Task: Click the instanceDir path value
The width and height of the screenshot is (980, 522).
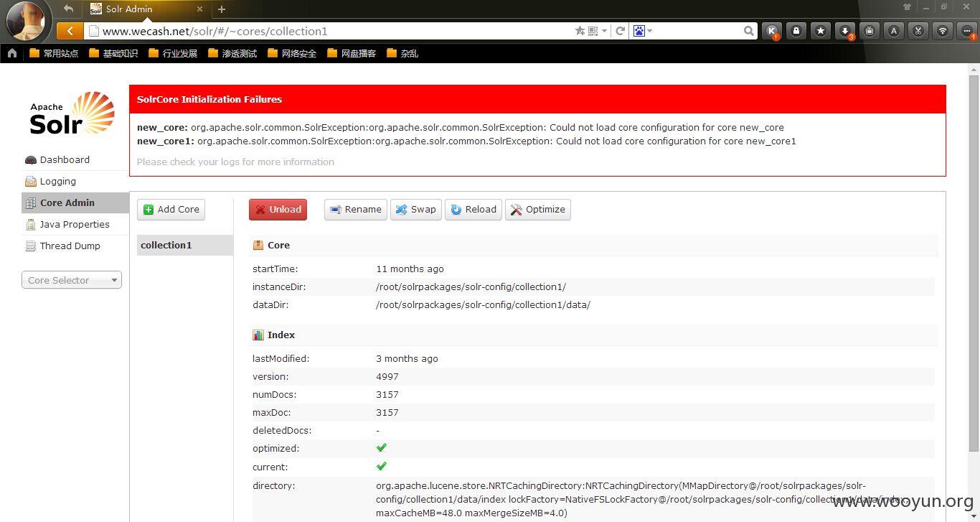Action: pyautogui.click(x=471, y=286)
